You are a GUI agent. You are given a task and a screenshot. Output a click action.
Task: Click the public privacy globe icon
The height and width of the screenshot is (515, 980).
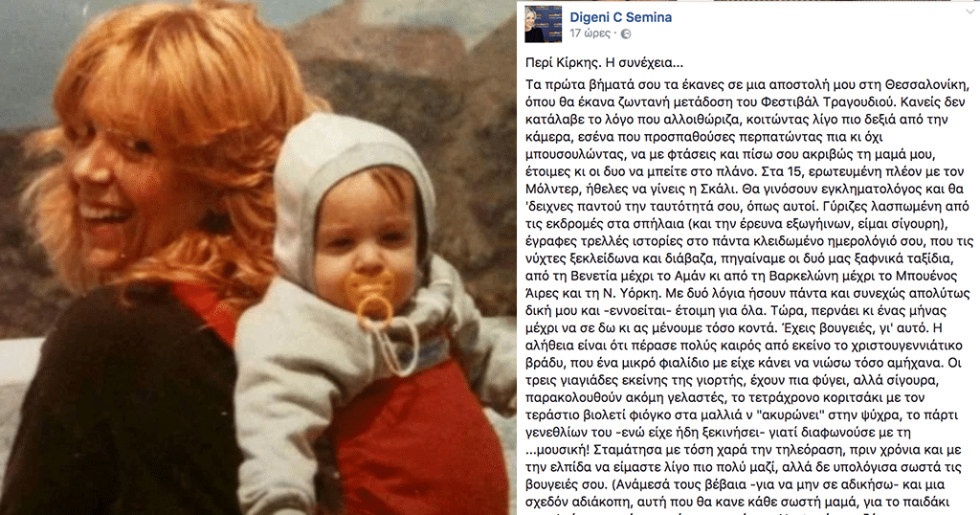coord(626,34)
